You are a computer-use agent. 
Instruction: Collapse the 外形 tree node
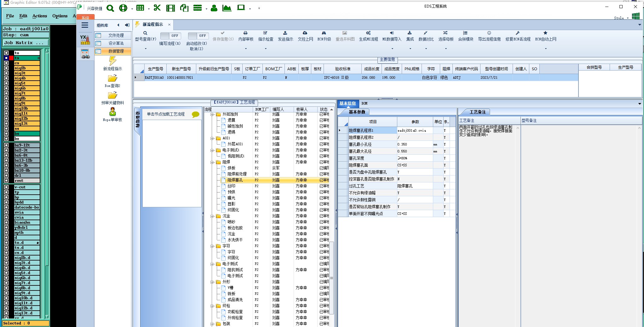tap(212, 282)
